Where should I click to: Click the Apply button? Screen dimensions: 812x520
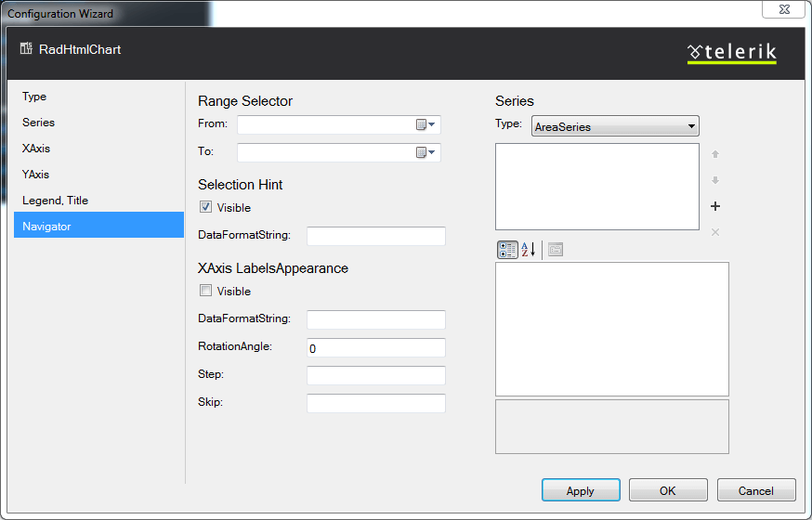581,490
